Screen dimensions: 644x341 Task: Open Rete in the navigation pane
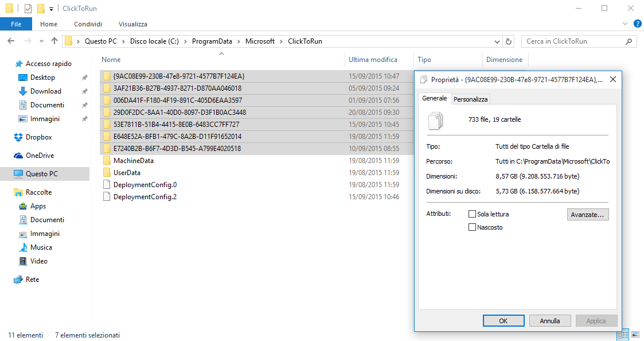[32, 280]
